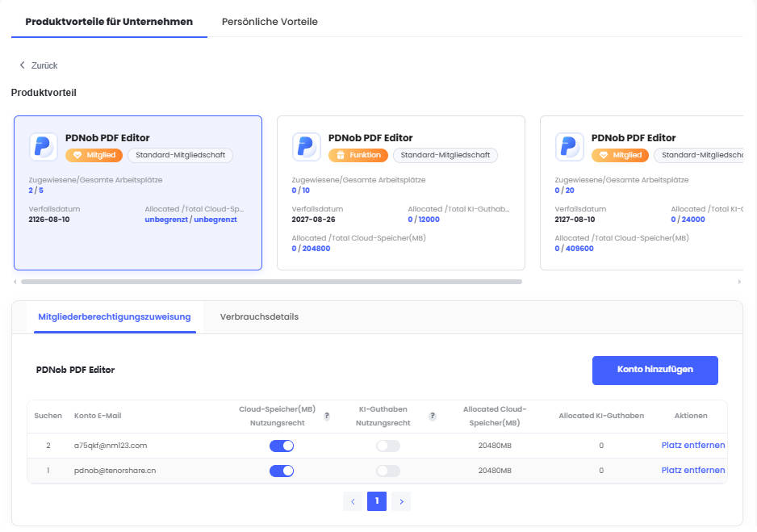Click PDNob logo icon on 2126-08-10 card

pyautogui.click(x=44, y=146)
